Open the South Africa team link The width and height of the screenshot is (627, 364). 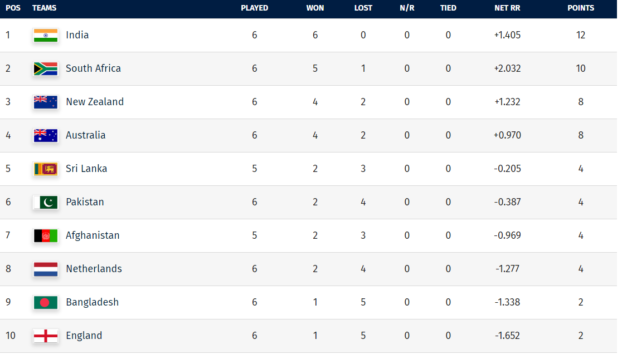tap(93, 68)
